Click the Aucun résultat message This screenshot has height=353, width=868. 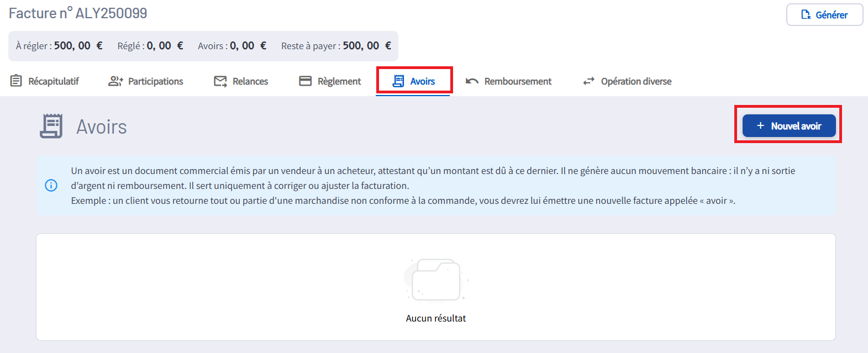tap(436, 318)
